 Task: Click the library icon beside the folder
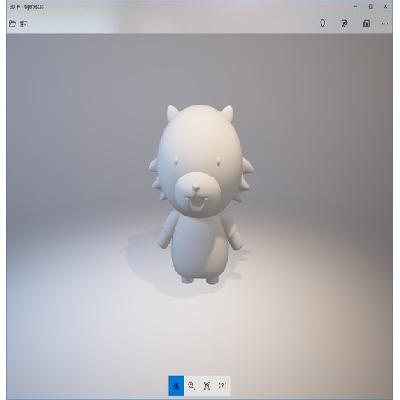[x=23, y=24]
